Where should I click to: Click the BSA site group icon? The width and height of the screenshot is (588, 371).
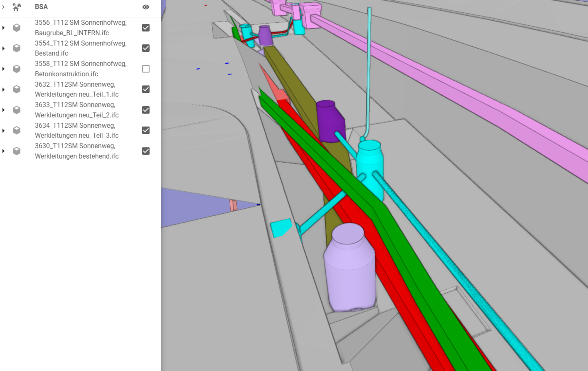pyautogui.click(x=17, y=7)
